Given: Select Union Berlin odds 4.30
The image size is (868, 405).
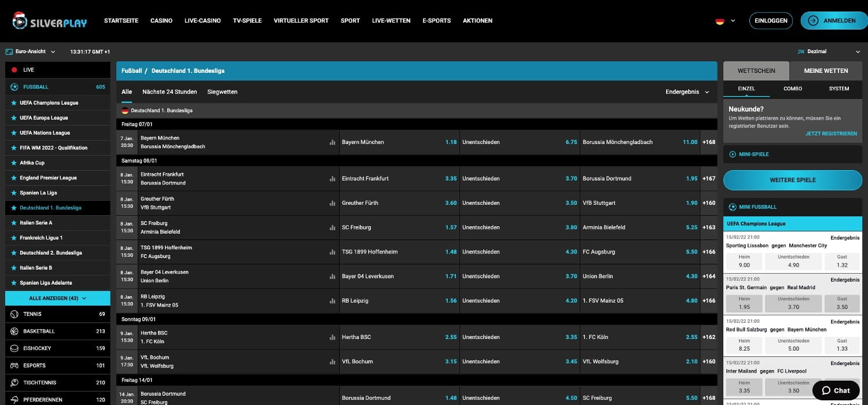Looking at the screenshot, I should click(x=640, y=277).
